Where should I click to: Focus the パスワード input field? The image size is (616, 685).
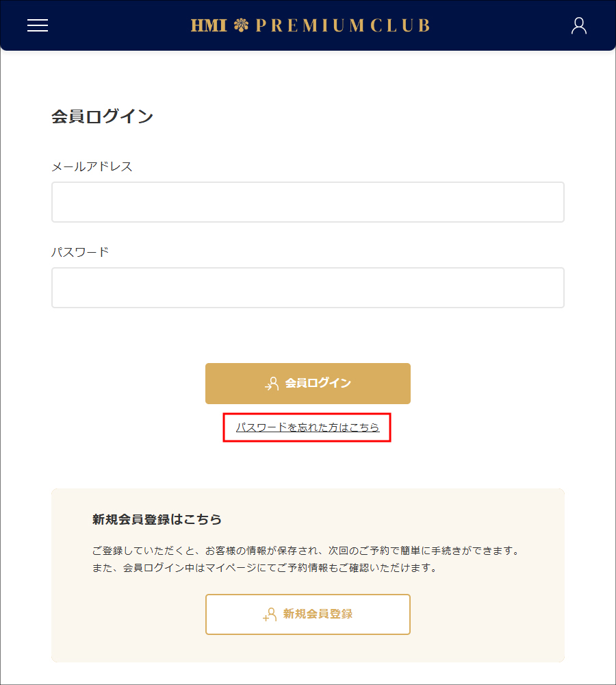308,288
